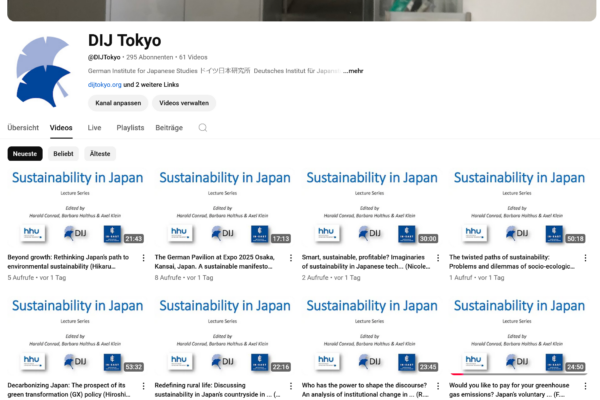This screenshot has width=600, height=400.
Task: Show the additional channel links
Action: pos(151,85)
